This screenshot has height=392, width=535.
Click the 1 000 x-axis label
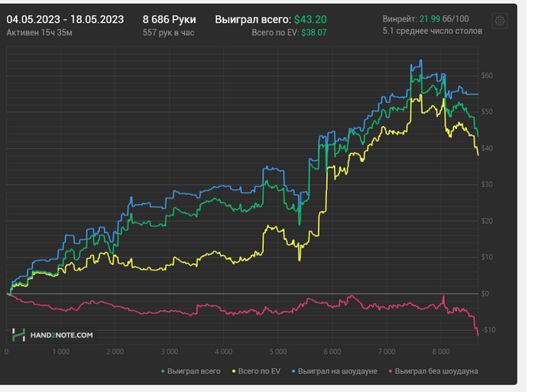pyautogui.click(x=60, y=352)
